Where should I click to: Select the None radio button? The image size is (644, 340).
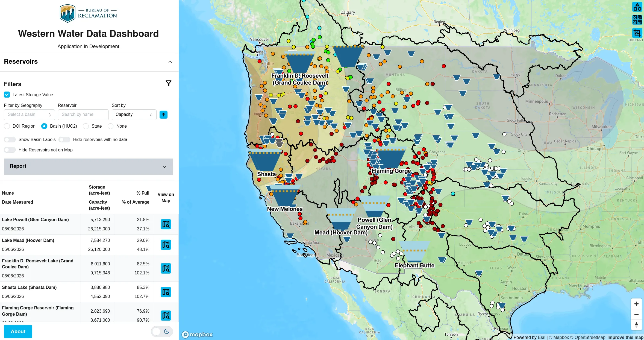click(110, 126)
